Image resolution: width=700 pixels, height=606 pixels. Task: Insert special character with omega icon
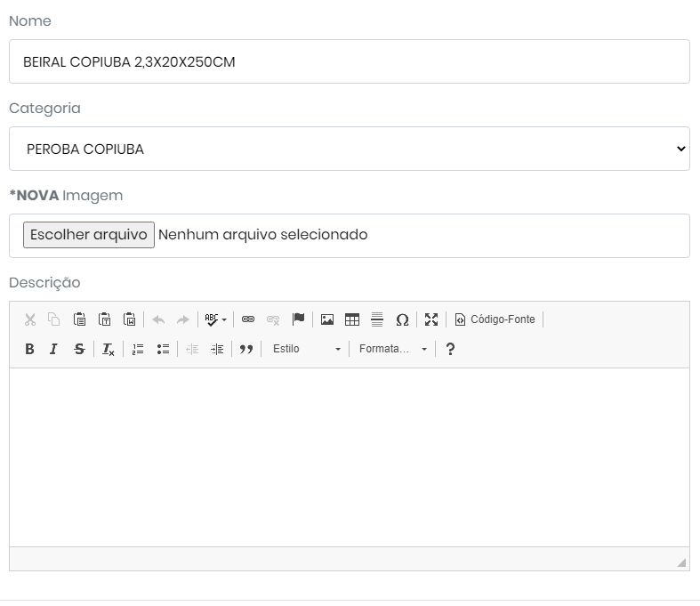coord(402,319)
